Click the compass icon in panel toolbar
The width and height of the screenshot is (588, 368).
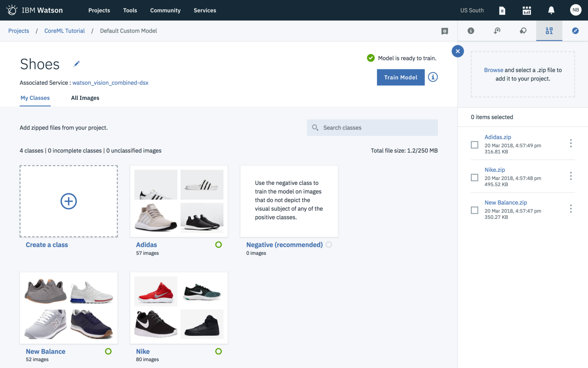point(575,31)
